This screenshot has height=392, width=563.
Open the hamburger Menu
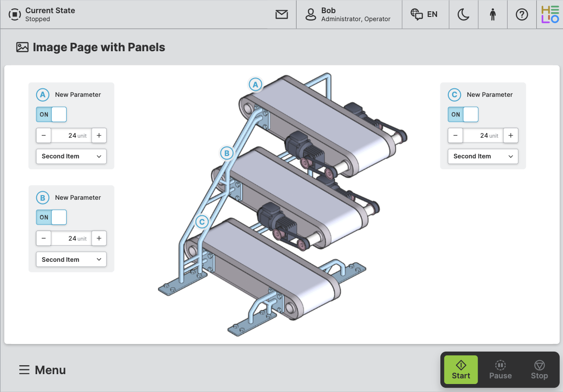(x=42, y=370)
